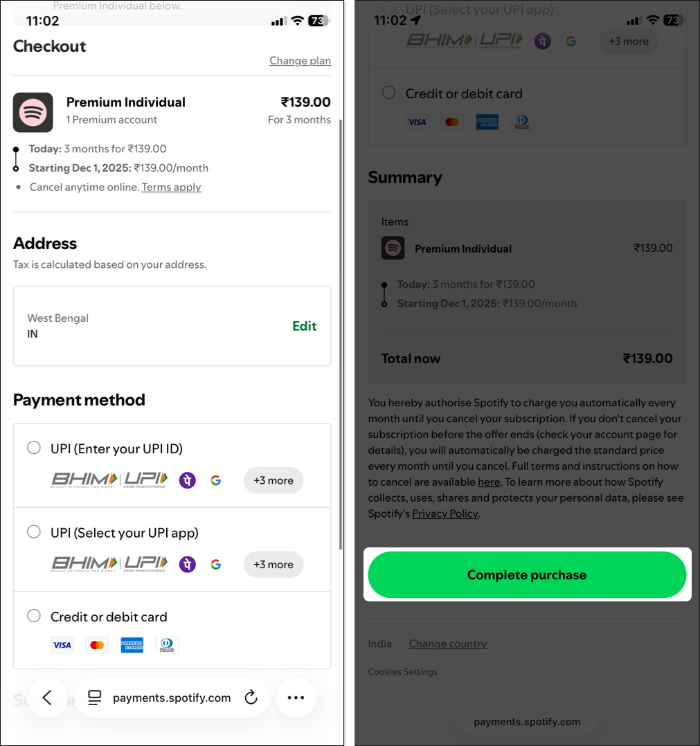Screen dimensions: 700x746
Task: Select the Visa icon under Credit or debit card
Action: (62, 644)
